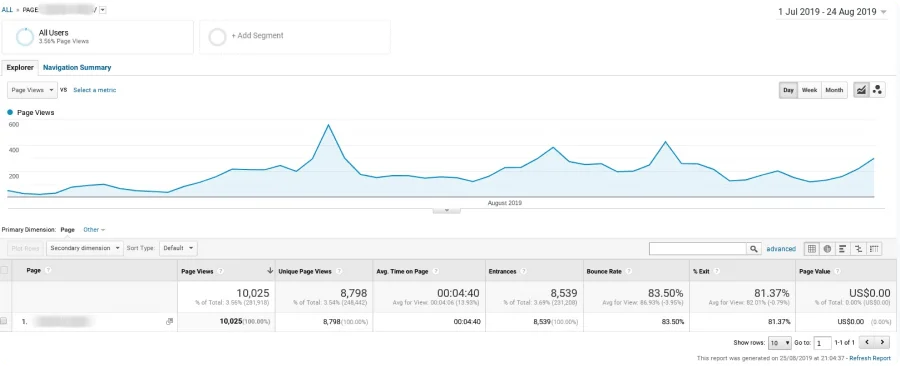
Task: Select the percentage pie view icon
Action: (827, 248)
